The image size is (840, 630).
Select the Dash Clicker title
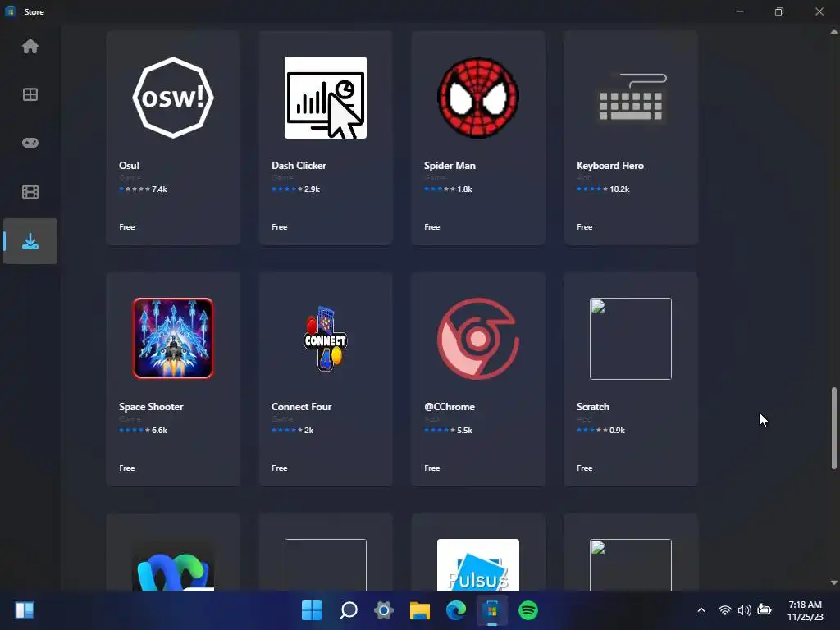(299, 166)
